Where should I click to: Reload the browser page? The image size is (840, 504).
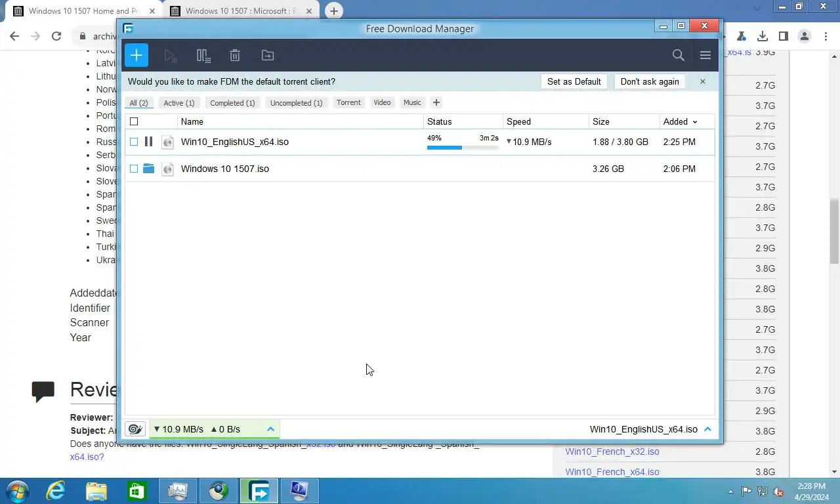tap(56, 36)
